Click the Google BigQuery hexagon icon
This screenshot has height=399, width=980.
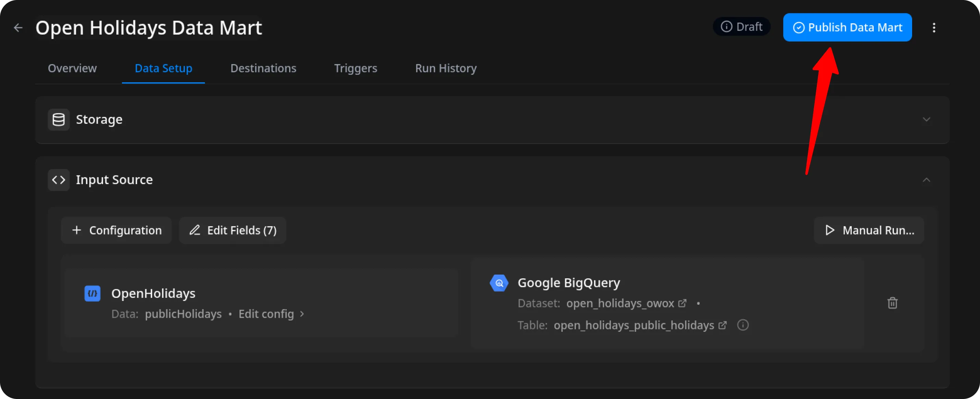coord(499,283)
